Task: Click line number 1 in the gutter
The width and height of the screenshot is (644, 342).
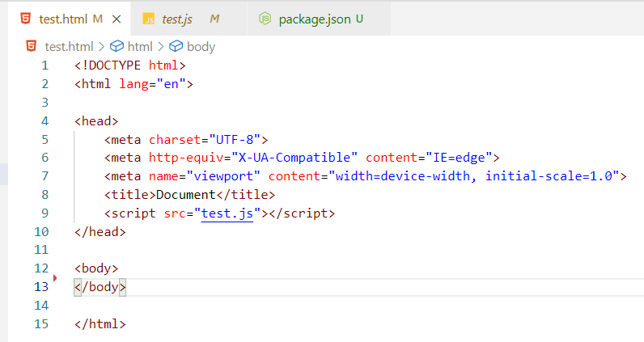Action: 44,65
